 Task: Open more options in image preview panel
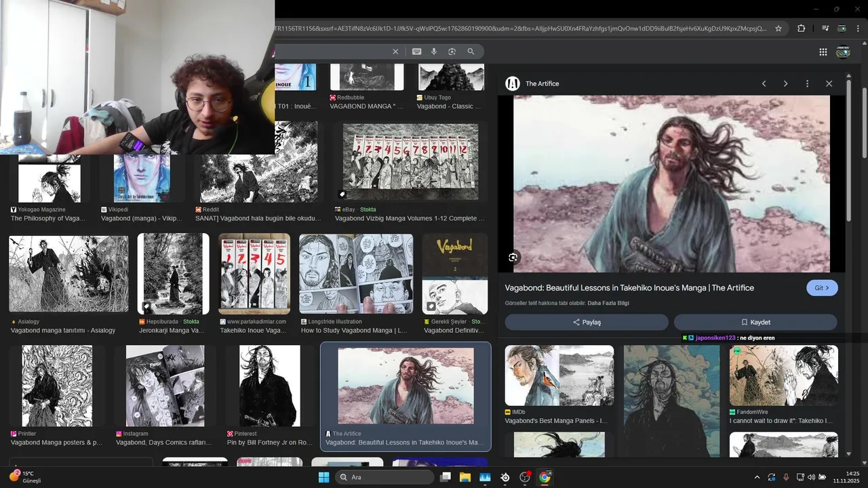(x=807, y=83)
